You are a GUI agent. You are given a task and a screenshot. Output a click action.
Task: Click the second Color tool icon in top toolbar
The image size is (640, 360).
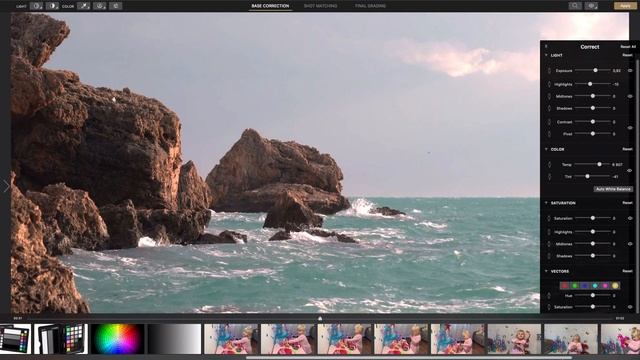100,6
